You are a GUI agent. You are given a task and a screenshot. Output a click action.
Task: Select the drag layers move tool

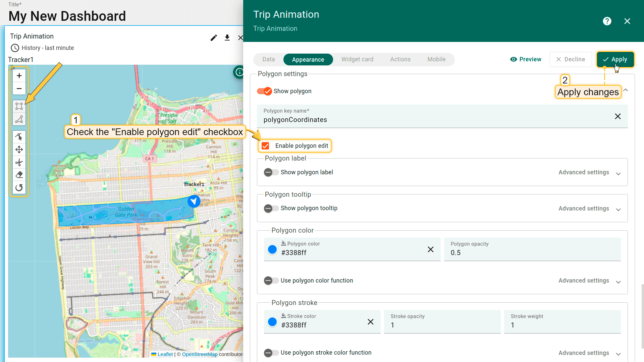pyautogui.click(x=19, y=149)
